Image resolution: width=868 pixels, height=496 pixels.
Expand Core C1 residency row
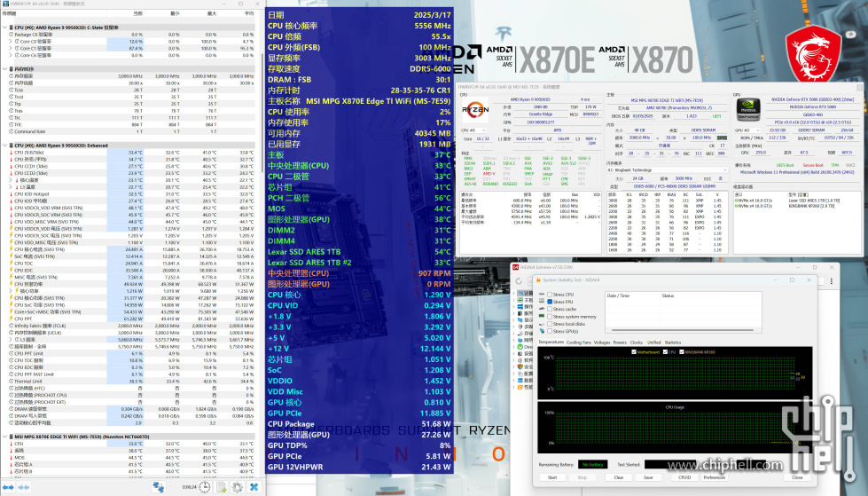coord(11,48)
